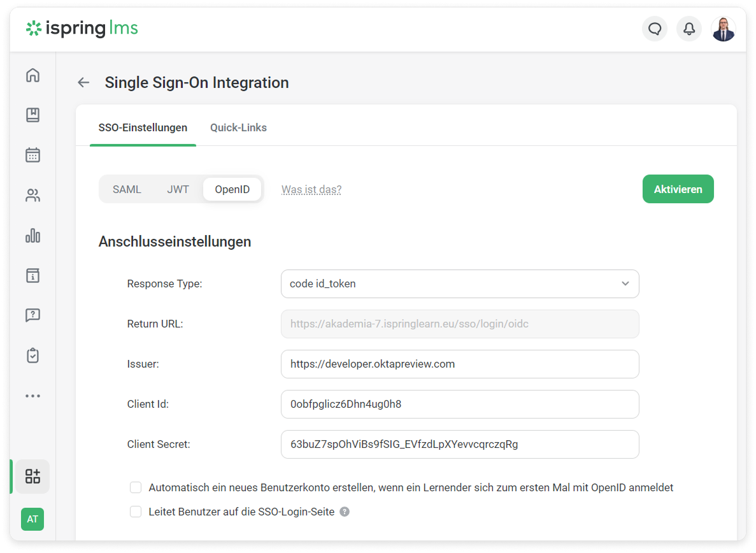Open the 'Was ist das?' link
Viewport: 756px width, 553px height.
(311, 190)
